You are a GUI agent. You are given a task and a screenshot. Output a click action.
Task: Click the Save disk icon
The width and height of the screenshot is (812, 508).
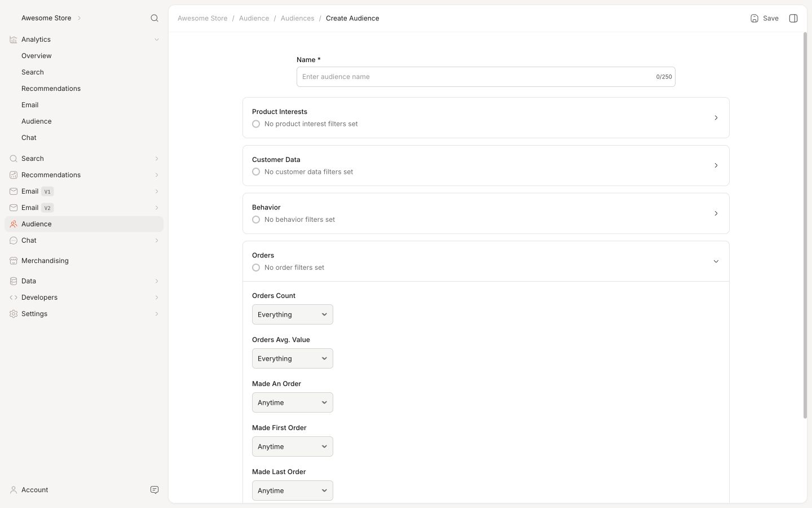click(754, 18)
